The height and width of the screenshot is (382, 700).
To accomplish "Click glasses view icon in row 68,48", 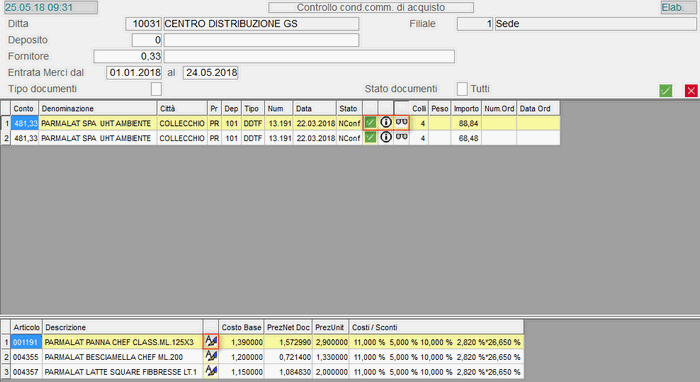I will [402, 137].
